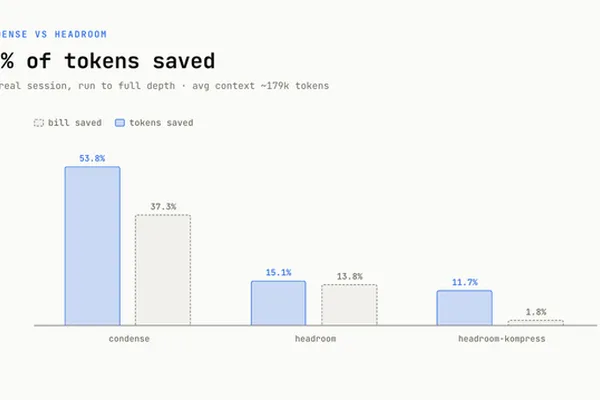Toggle the tokens saved legend swatch

120,123
